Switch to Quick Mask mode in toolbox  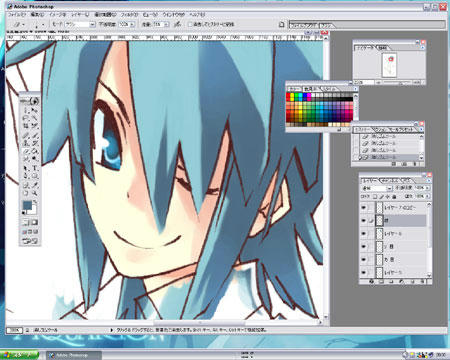point(34,222)
